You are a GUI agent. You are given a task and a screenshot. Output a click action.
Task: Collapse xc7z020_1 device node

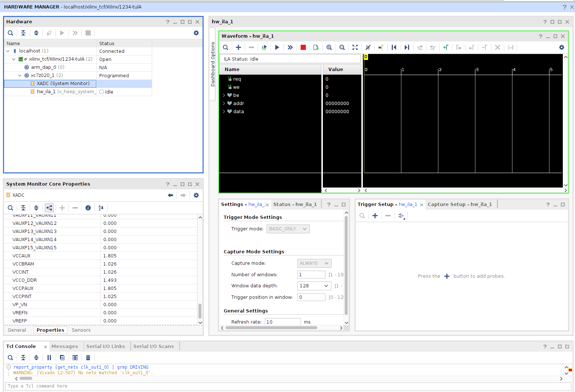point(20,75)
